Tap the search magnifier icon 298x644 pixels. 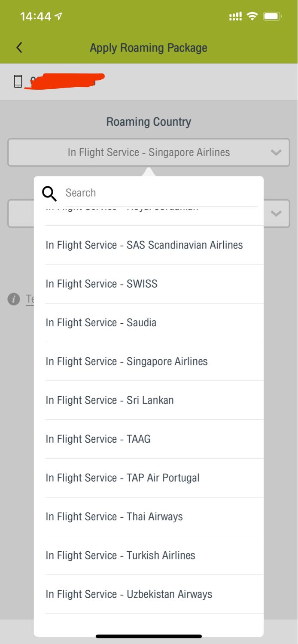click(x=49, y=194)
